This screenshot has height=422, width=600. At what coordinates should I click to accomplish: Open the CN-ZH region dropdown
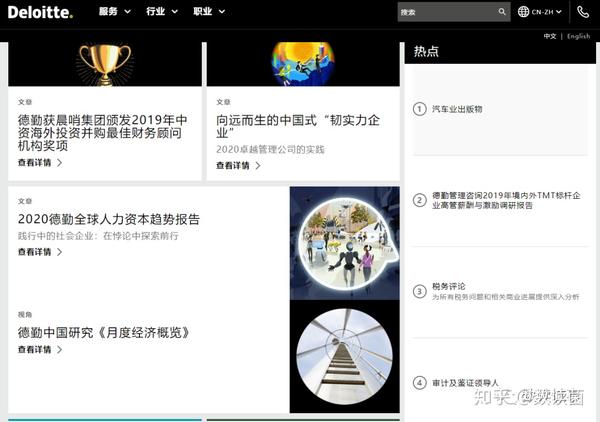[546, 12]
